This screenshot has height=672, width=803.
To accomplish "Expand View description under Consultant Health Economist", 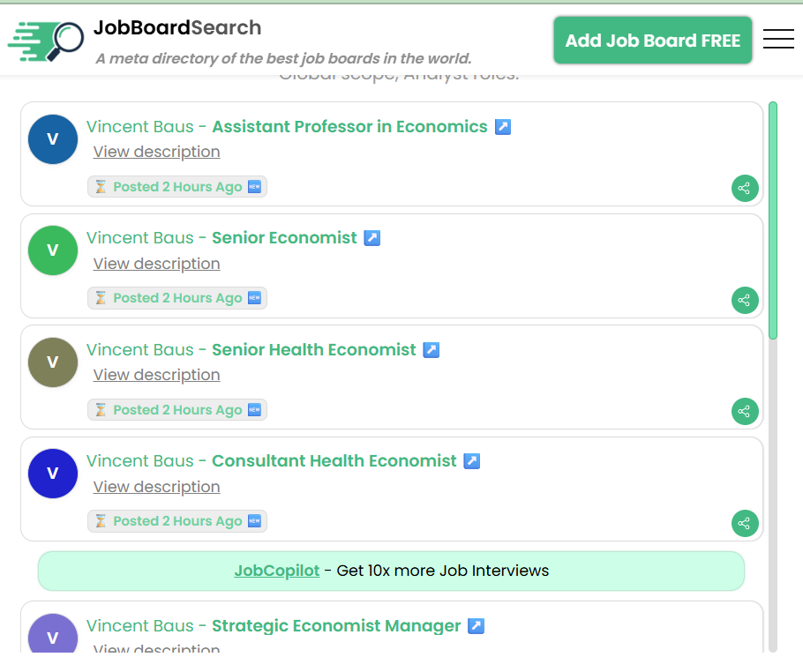I will 156,487.
